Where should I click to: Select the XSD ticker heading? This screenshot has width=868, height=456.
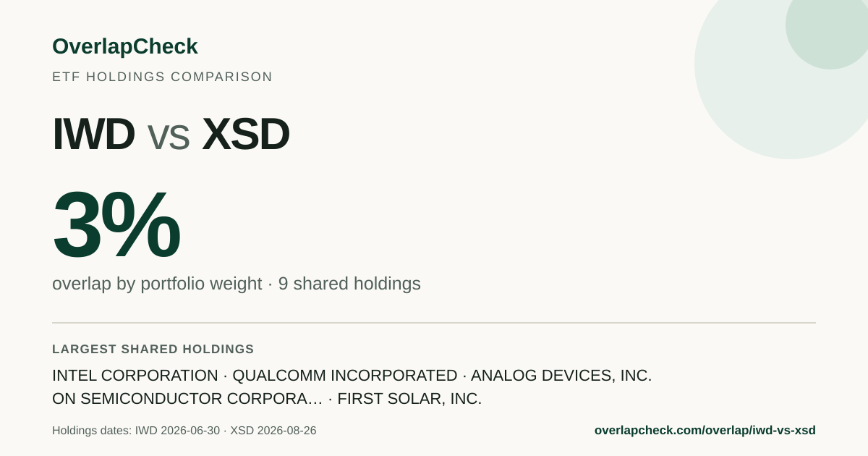click(x=246, y=134)
